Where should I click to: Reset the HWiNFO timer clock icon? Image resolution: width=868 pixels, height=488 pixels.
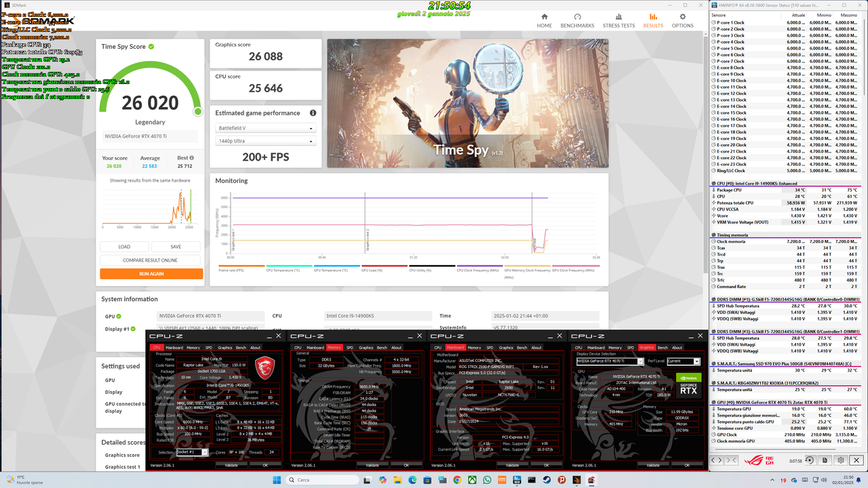tap(810, 460)
